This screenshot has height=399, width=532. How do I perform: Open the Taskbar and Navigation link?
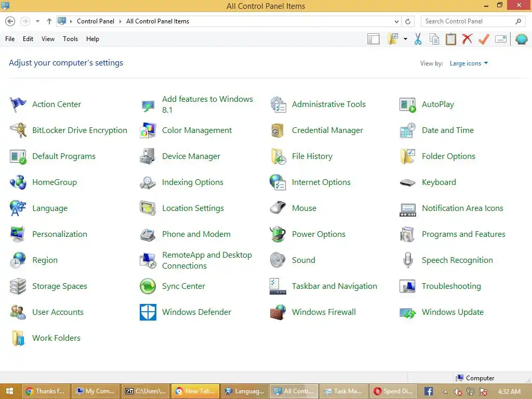334,286
